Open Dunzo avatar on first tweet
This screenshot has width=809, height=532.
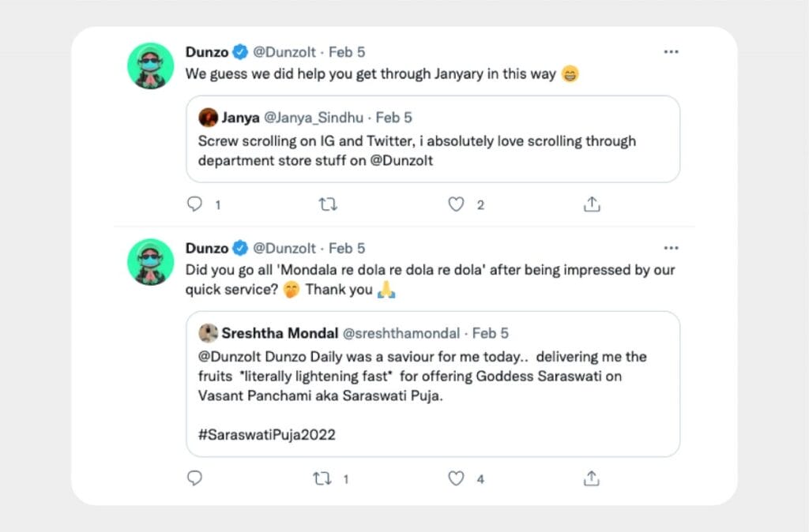pos(151,66)
